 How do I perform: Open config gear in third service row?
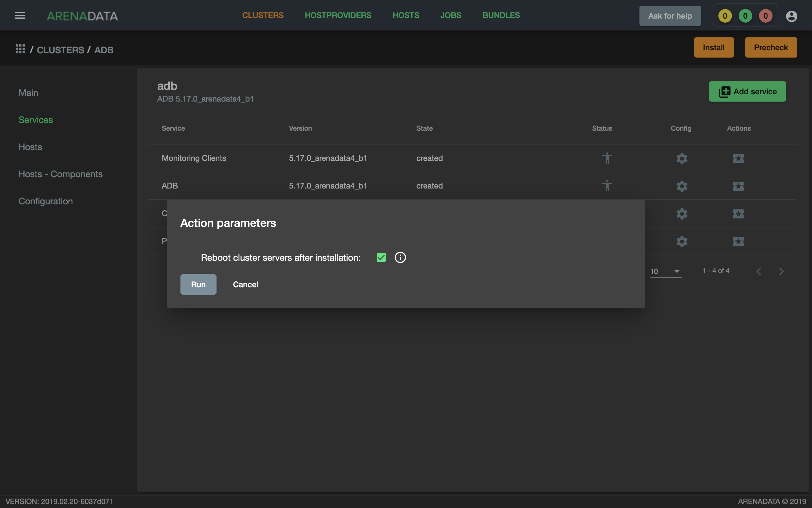(x=682, y=214)
